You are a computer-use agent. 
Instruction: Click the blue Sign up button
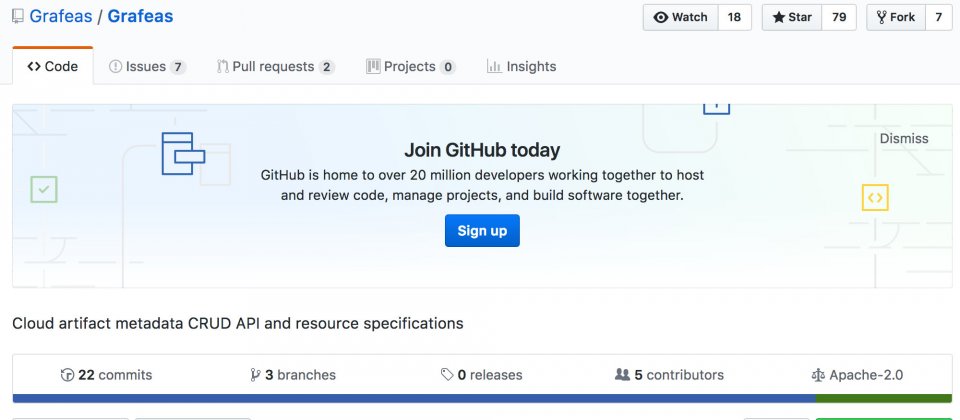tap(482, 230)
